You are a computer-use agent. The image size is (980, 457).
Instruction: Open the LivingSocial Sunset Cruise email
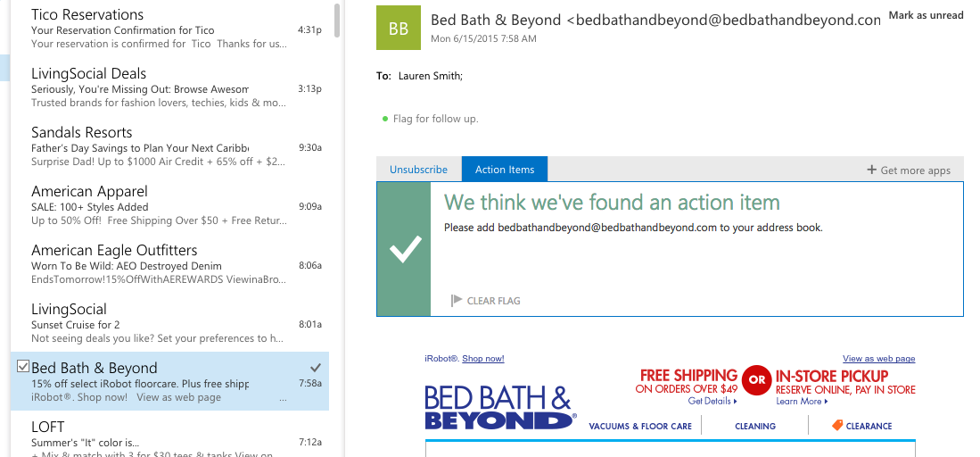pos(169,323)
